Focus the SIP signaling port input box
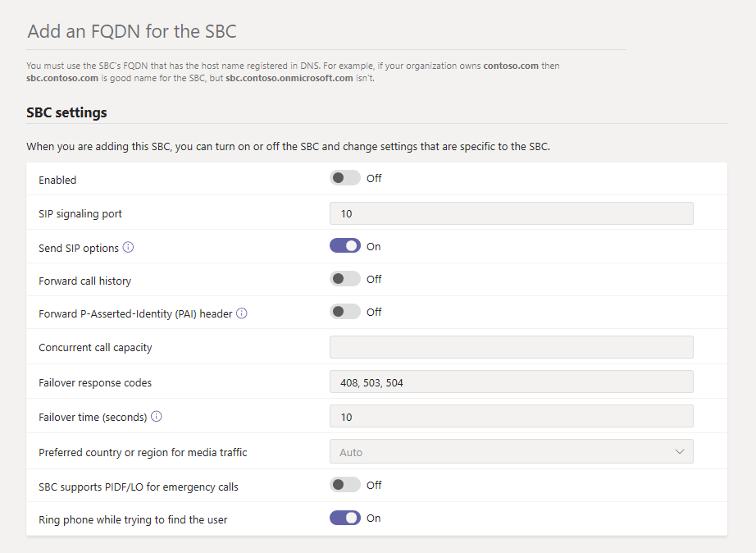 point(511,213)
